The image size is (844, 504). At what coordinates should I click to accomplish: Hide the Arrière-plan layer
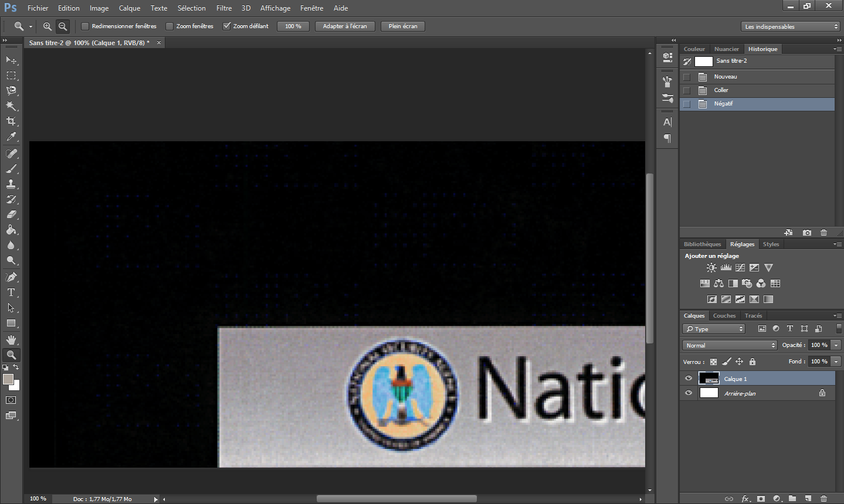(689, 393)
